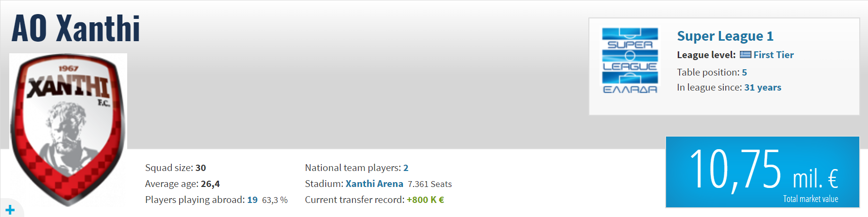Click the Greek flag icon
Image resolution: width=868 pixels, height=217 pixels.
coord(745,55)
